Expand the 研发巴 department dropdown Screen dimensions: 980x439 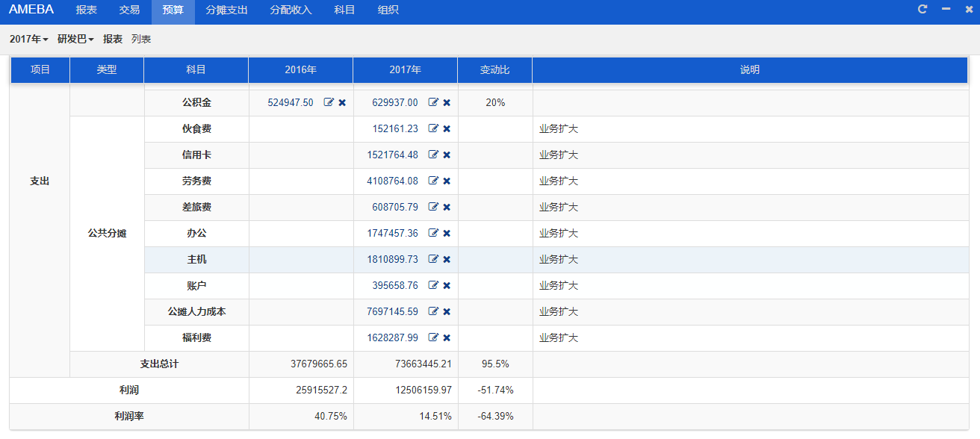[75, 39]
